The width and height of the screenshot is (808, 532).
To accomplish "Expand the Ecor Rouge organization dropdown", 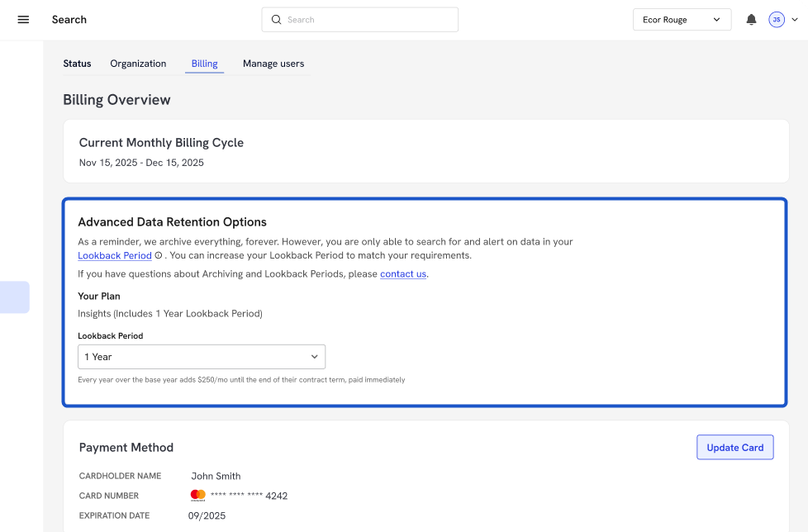I will click(682, 20).
